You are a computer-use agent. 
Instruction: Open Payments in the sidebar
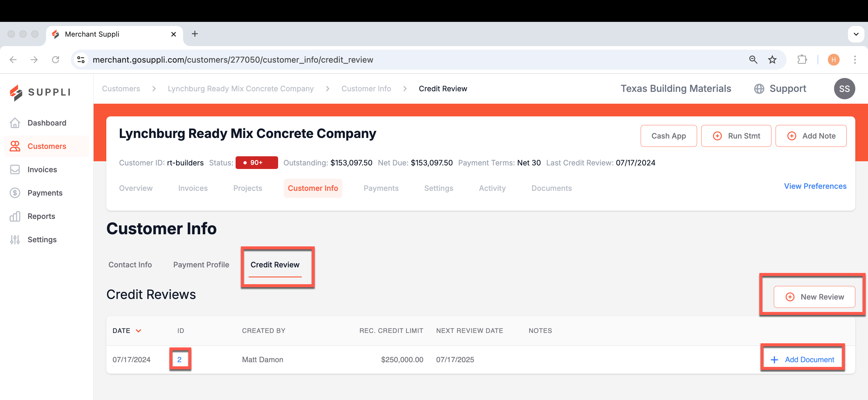pos(47,193)
